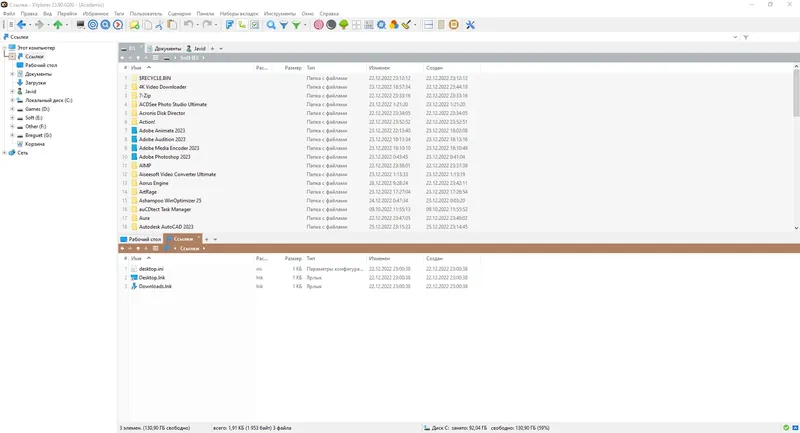Click the blue Back arrow in the toolbar
Screen dimensions: 800x433
pyautogui.click(x=21, y=24)
